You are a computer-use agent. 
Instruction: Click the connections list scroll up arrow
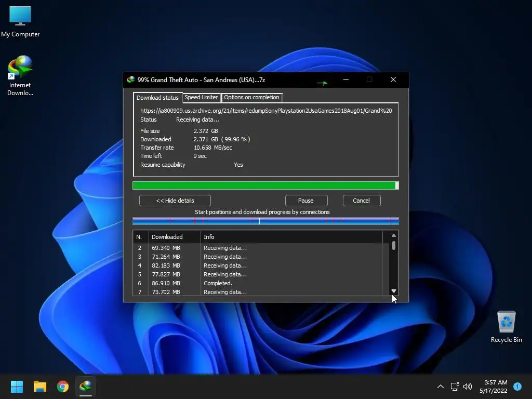click(394, 235)
